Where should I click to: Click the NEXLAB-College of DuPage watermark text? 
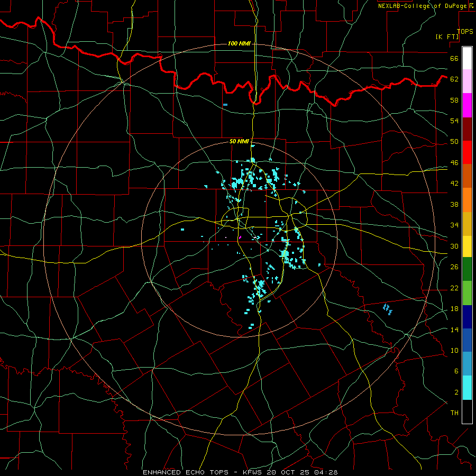tap(422, 6)
